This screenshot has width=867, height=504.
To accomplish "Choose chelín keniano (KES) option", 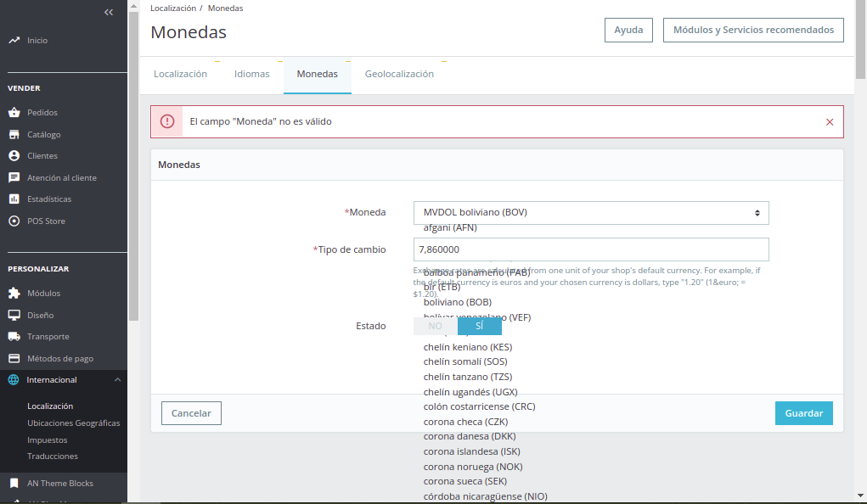I will click(x=468, y=347).
